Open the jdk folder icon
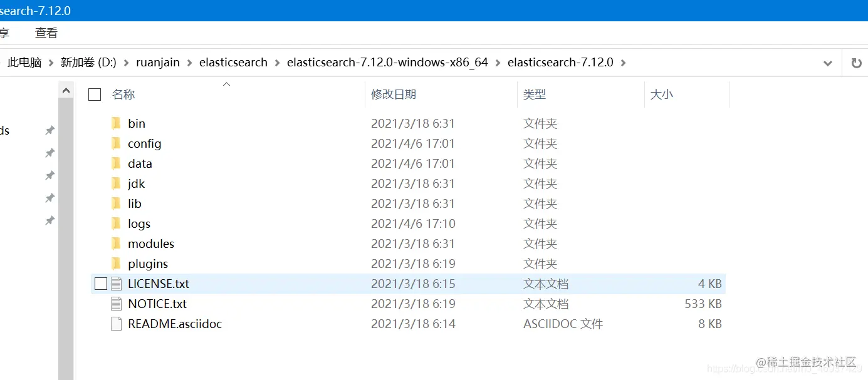 point(116,183)
